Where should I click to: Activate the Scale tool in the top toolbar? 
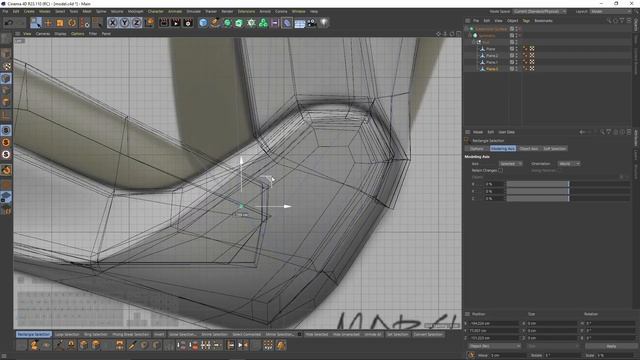coord(60,23)
